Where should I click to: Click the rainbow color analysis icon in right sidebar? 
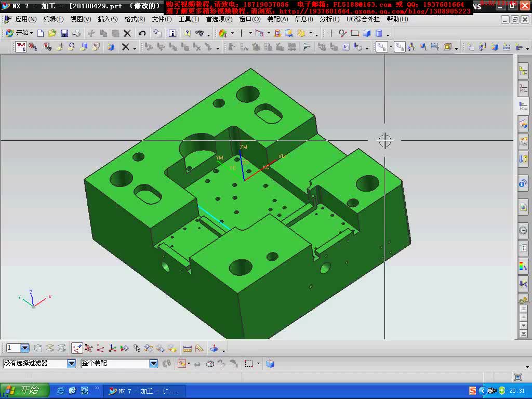(x=523, y=266)
